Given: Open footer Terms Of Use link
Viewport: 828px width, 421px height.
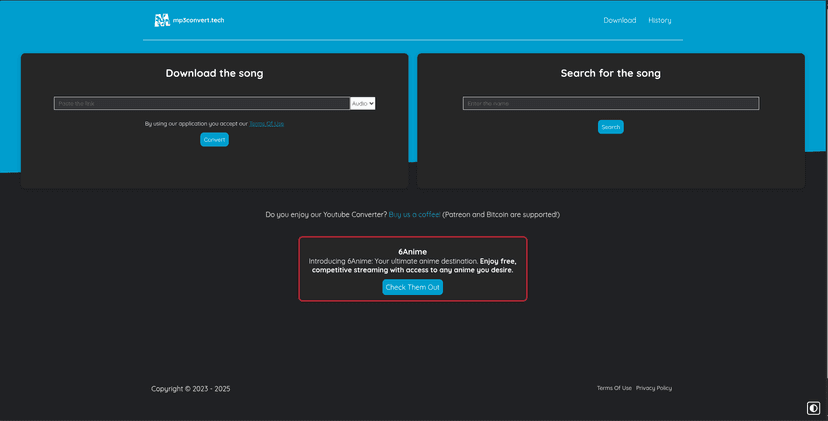Looking at the screenshot, I should (614, 388).
